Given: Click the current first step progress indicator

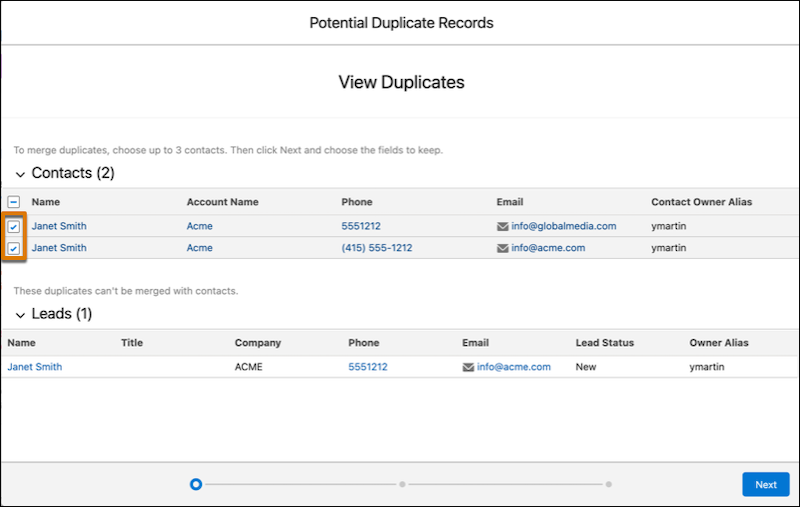Looking at the screenshot, I should click(x=196, y=484).
